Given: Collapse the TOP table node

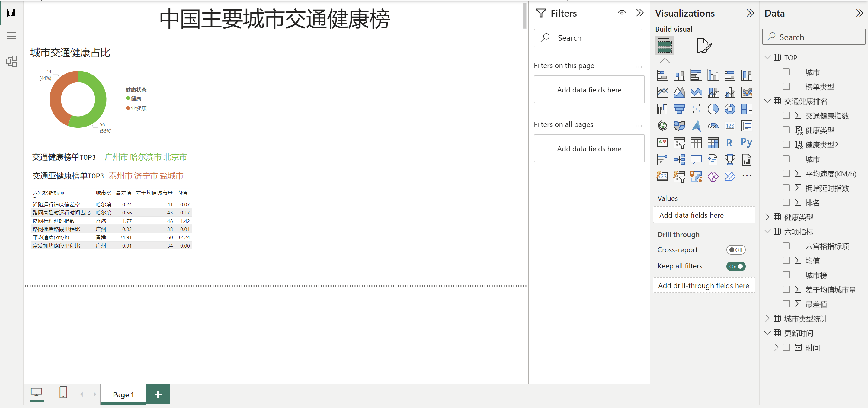Looking at the screenshot, I should point(767,58).
